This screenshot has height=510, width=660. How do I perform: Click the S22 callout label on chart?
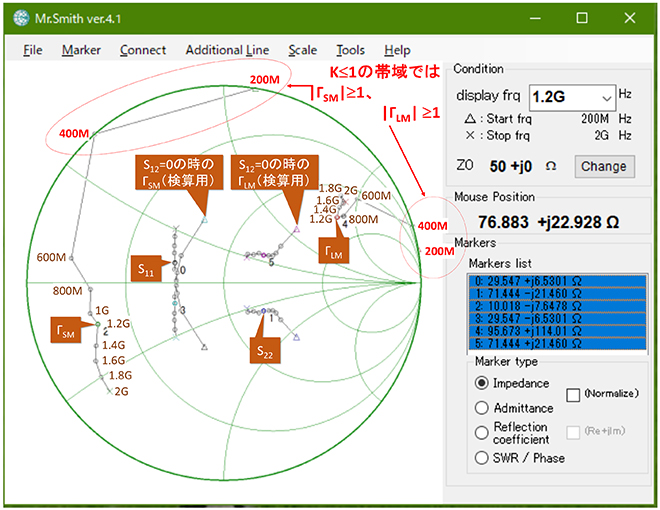click(x=265, y=351)
